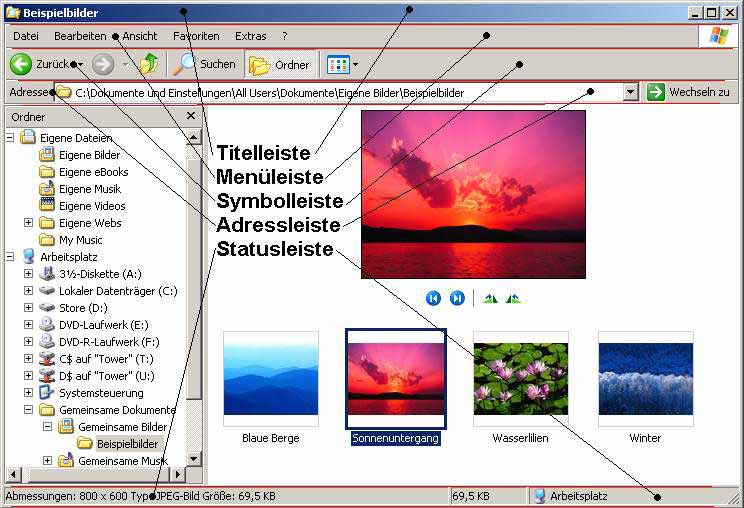Expand the D$ auf "Tower" (U:) node
This screenshot has width=744, height=508.
(28, 376)
